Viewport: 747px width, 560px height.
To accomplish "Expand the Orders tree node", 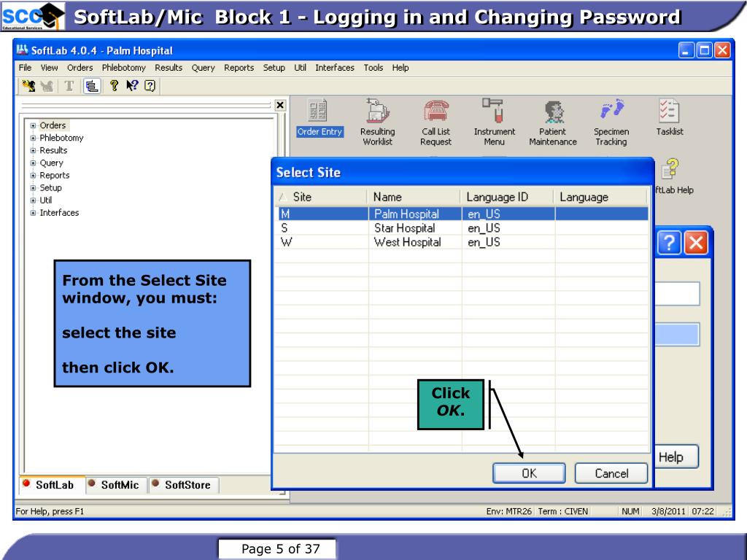I will pyautogui.click(x=33, y=125).
